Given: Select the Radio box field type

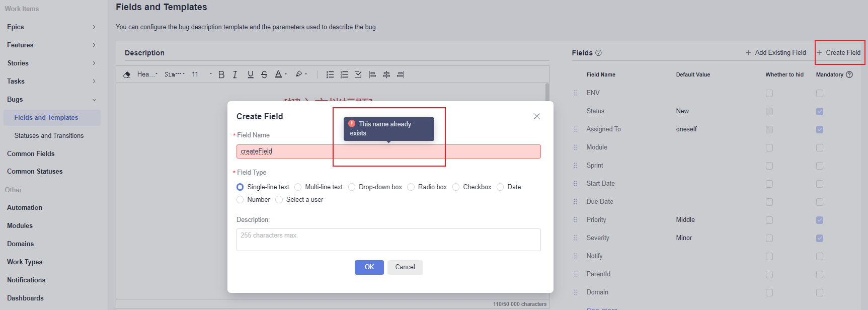Looking at the screenshot, I should coord(411,187).
